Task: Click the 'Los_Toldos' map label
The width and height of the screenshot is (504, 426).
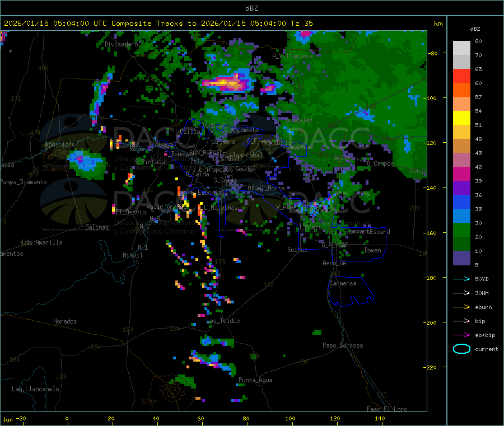Action: (x=223, y=321)
